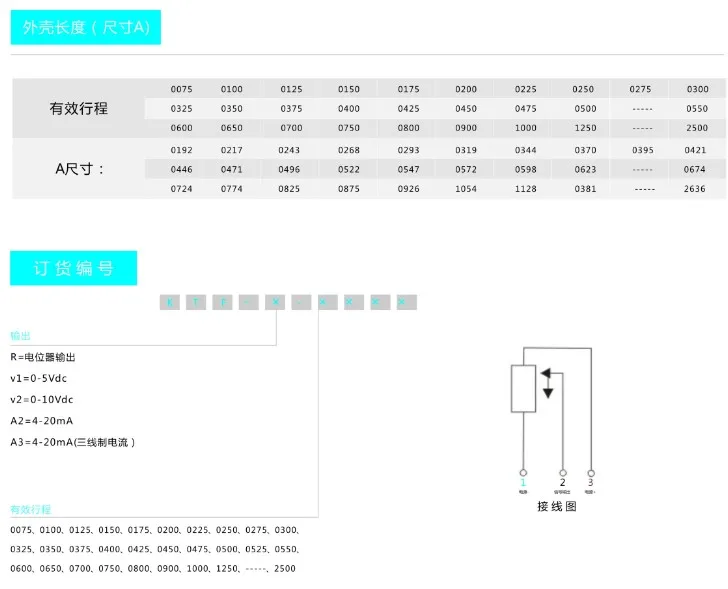Select the 订货编号 cyan header
This screenshot has width=728, height=589.
coord(73,268)
